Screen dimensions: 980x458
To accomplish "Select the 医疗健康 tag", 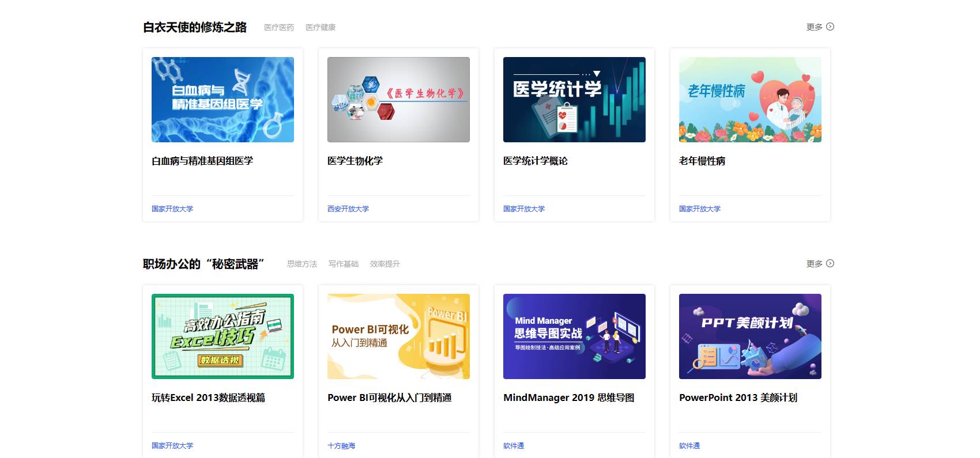I will [x=321, y=28].
